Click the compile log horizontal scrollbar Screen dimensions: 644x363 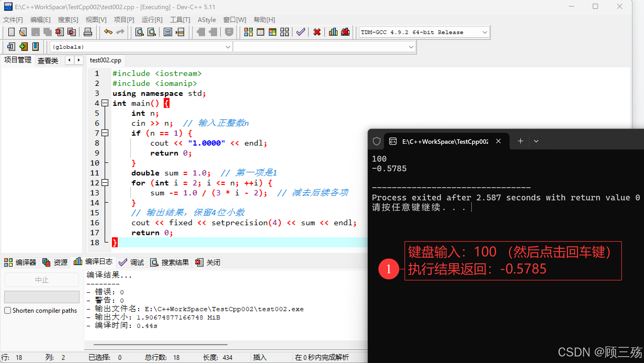(x=160, y=345)
